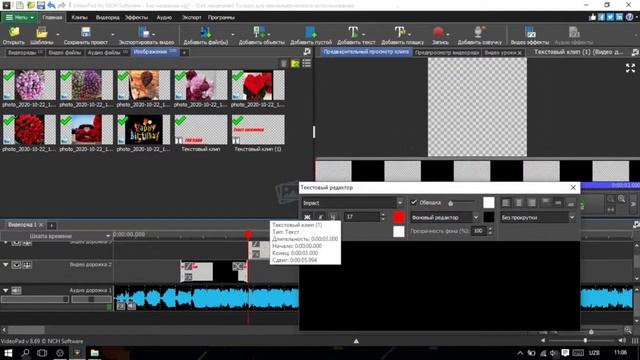Set vertical alignment to top
640x360 pixels.
(x=546, y=203)
